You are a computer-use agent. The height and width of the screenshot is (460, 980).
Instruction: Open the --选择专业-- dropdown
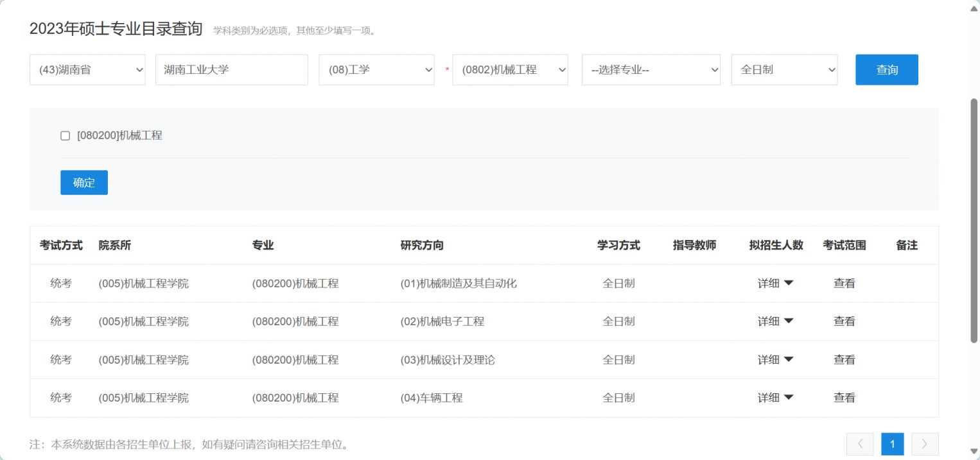[651, 69]
